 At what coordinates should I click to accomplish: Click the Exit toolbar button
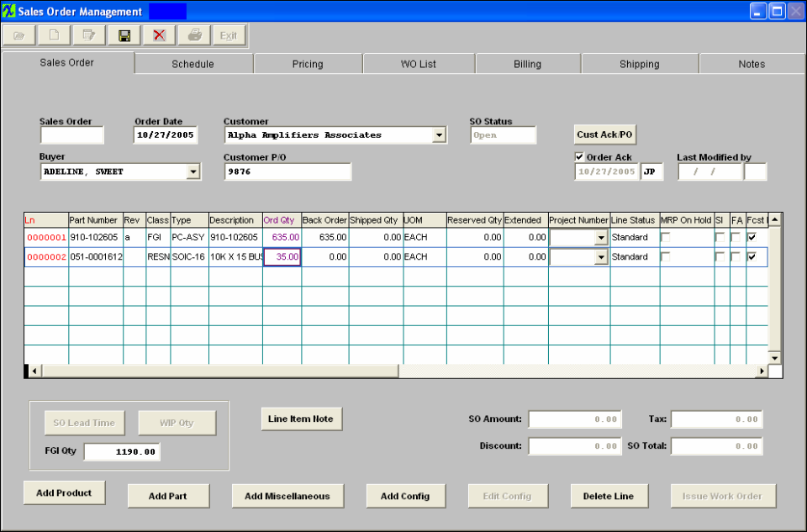click(x=228, y=35)
